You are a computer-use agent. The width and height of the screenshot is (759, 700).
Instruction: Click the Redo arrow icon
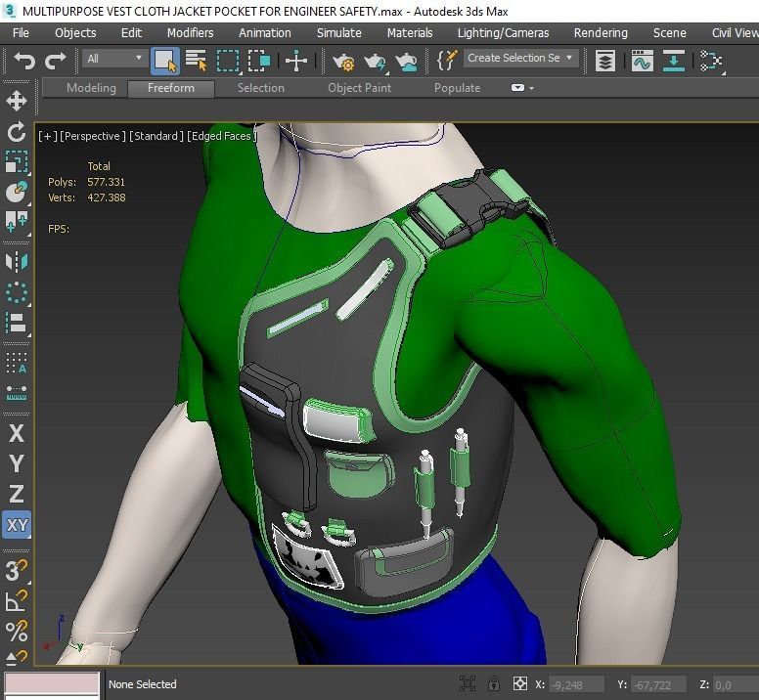(55, 61)
